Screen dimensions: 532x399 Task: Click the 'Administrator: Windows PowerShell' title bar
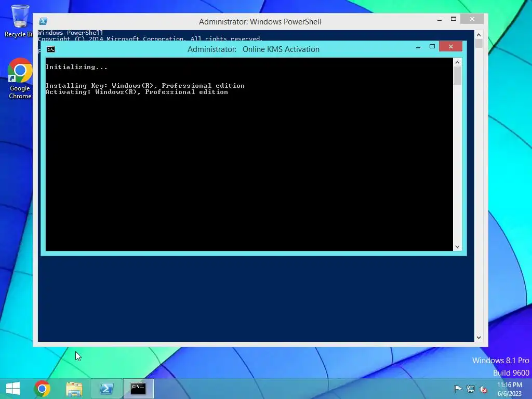(x=260, y=21)
